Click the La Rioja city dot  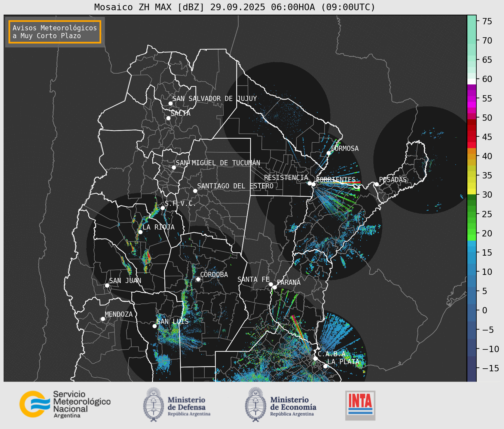(x=140, y=232)
